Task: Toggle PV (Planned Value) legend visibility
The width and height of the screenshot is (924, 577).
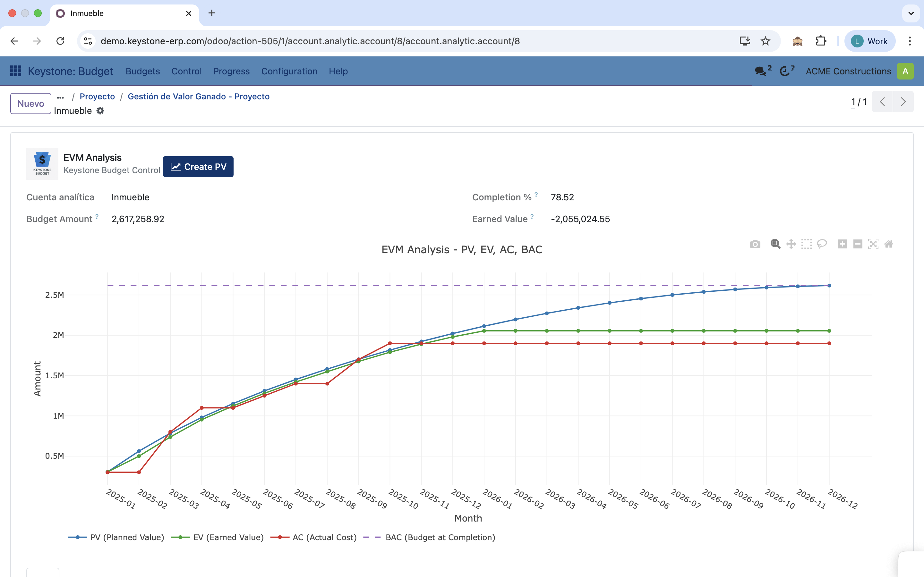Action: pos(127,537)
